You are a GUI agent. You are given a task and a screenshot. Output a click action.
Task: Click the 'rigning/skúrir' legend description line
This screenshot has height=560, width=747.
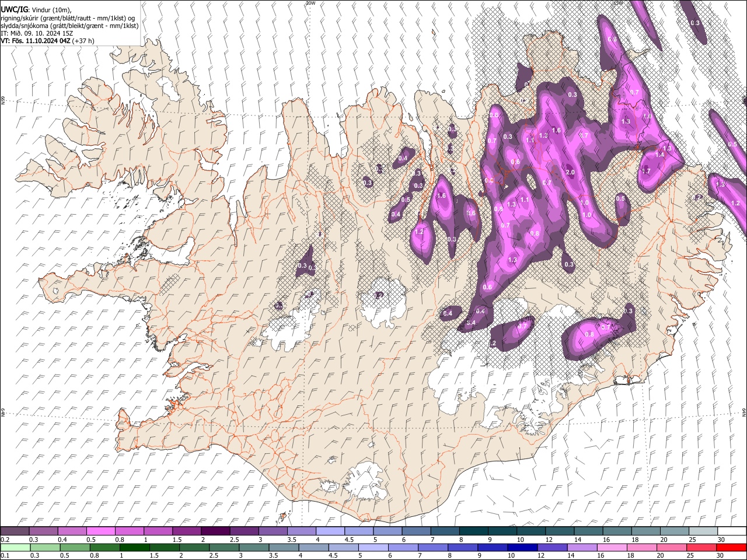tap(68, 17)
